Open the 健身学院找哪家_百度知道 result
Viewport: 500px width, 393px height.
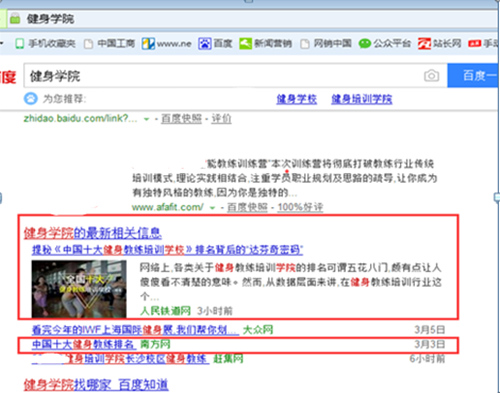tap(96, 385)
